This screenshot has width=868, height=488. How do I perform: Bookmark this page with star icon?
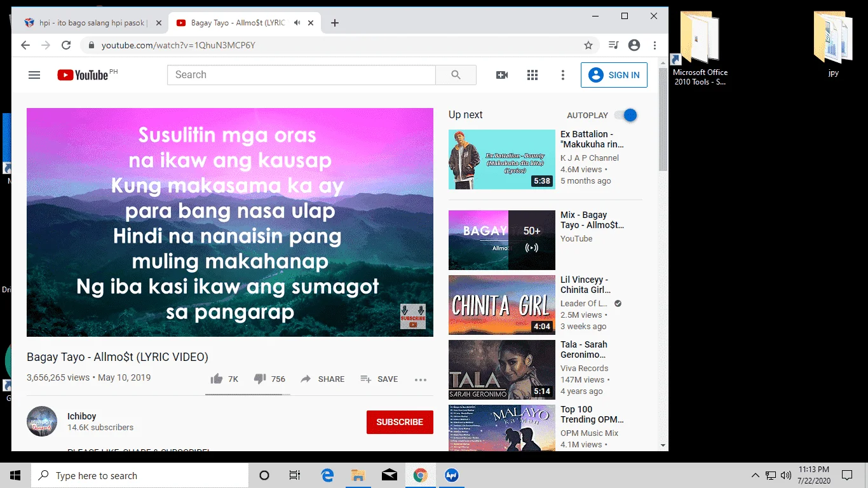coord(588,45)
